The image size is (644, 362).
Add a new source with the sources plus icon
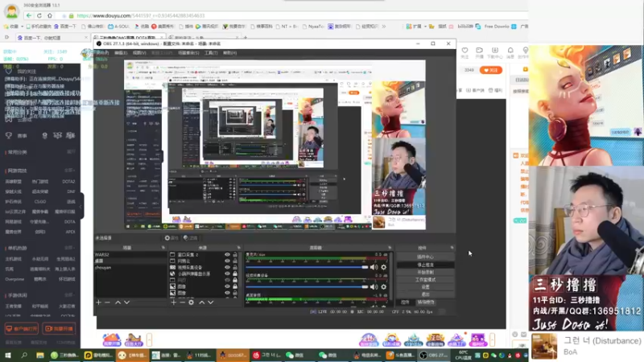[x=174, y=302]
